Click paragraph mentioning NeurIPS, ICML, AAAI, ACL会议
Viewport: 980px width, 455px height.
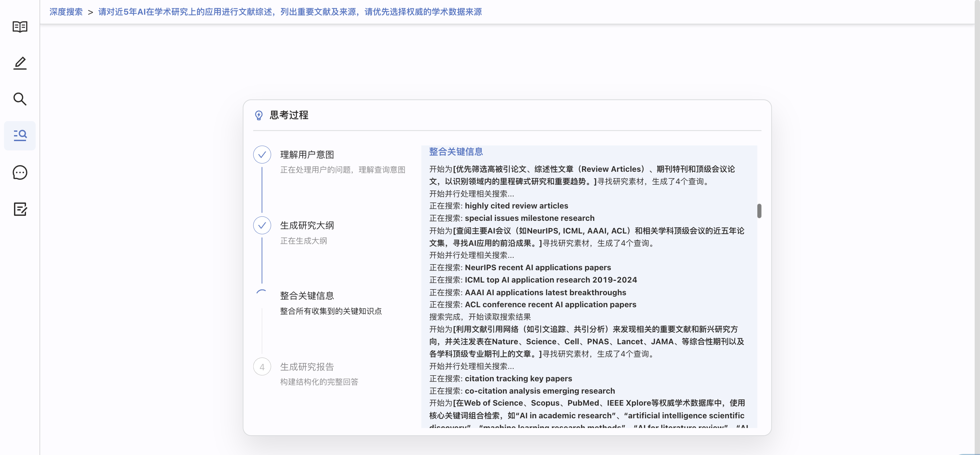[587, 237]
